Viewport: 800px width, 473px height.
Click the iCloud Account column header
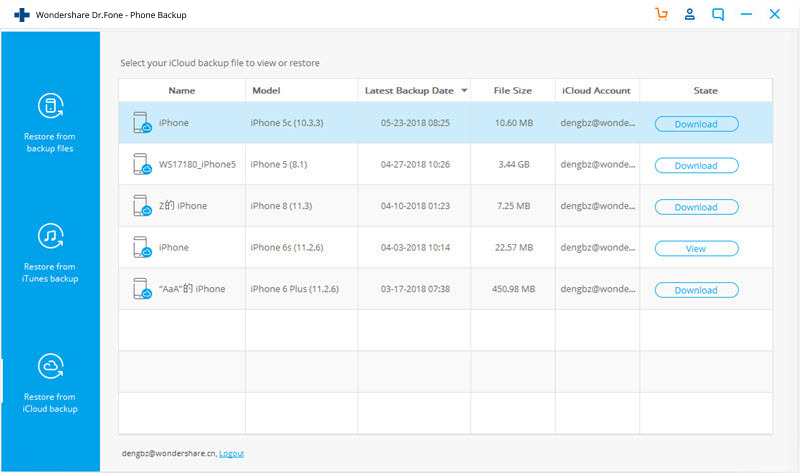point(596,90)
